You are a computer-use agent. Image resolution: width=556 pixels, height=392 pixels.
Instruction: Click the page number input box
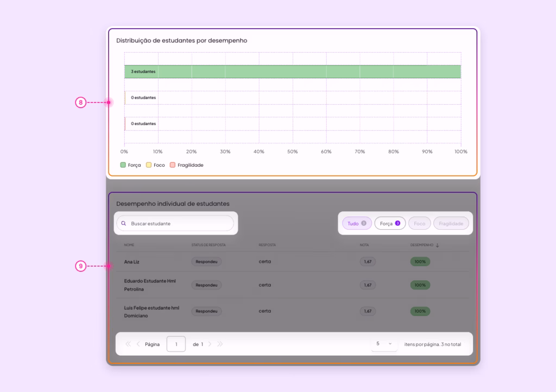[x=176, y=344]
